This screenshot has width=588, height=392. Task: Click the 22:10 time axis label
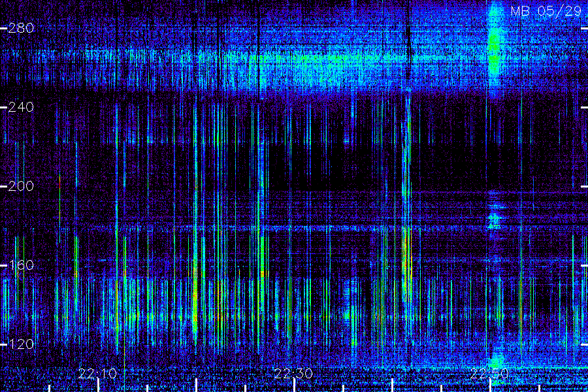pyautogui.click(x=97, y=374)
